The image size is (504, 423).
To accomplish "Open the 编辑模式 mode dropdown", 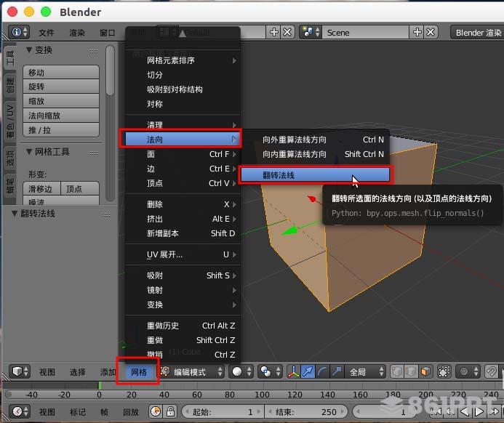I will (x=191, y=372).
